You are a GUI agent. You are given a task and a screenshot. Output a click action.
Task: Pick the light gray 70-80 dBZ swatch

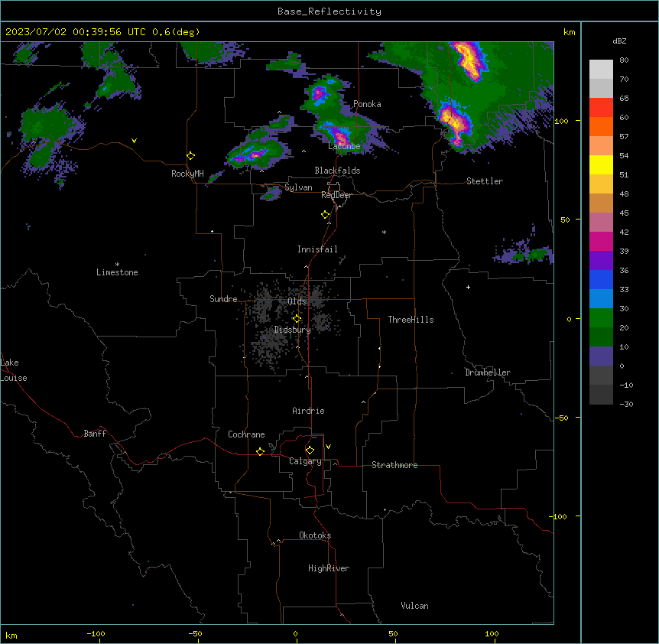pos(601,70)
